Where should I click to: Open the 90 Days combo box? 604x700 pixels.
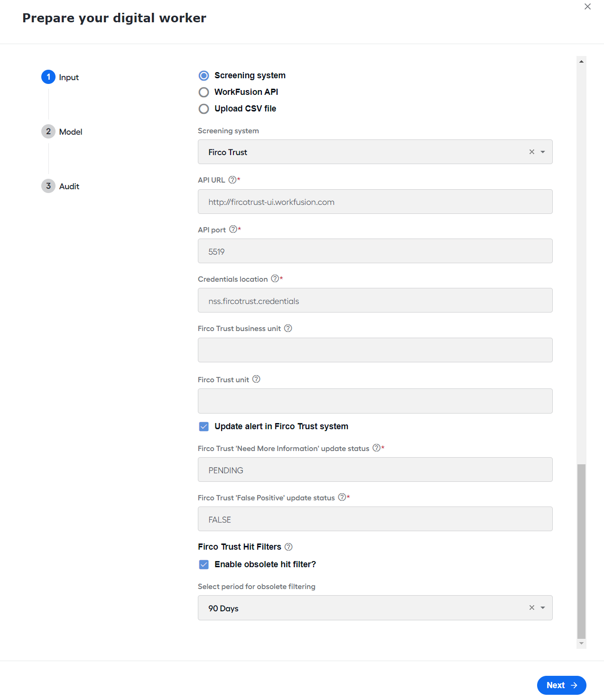[x=375, y=608]
